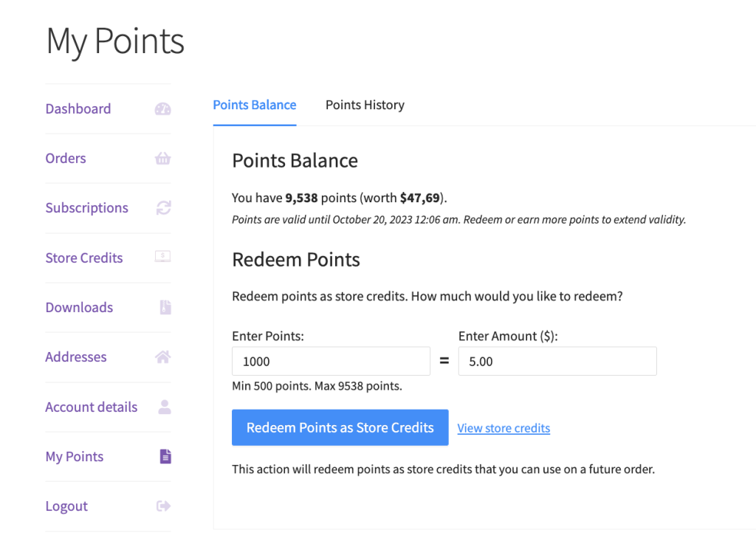
Task: Click the Enter Amount ($) field
Action: [557, 362]
